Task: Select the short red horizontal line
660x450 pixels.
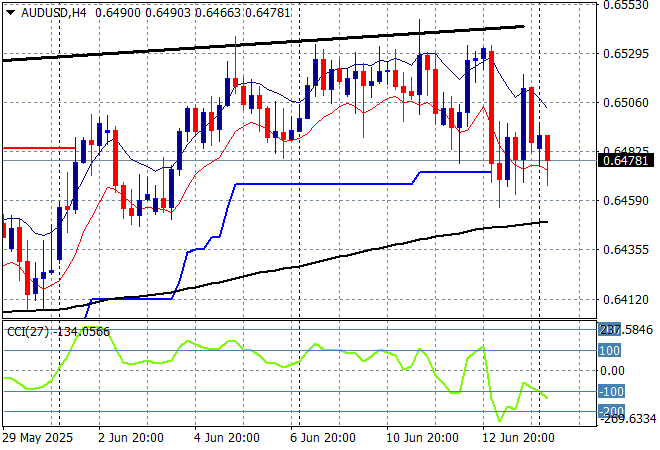Action: click(x=38, y=148)
